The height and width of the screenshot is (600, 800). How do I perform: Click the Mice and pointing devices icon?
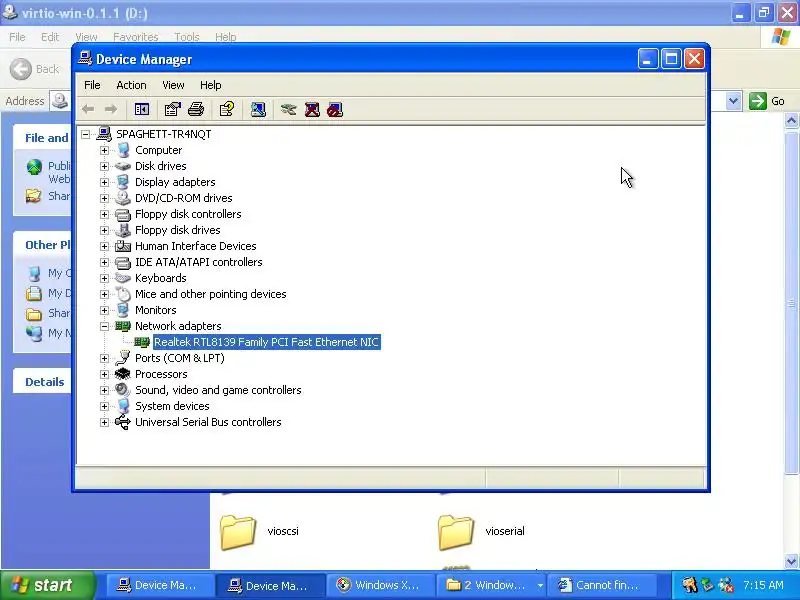click(122, 294)
